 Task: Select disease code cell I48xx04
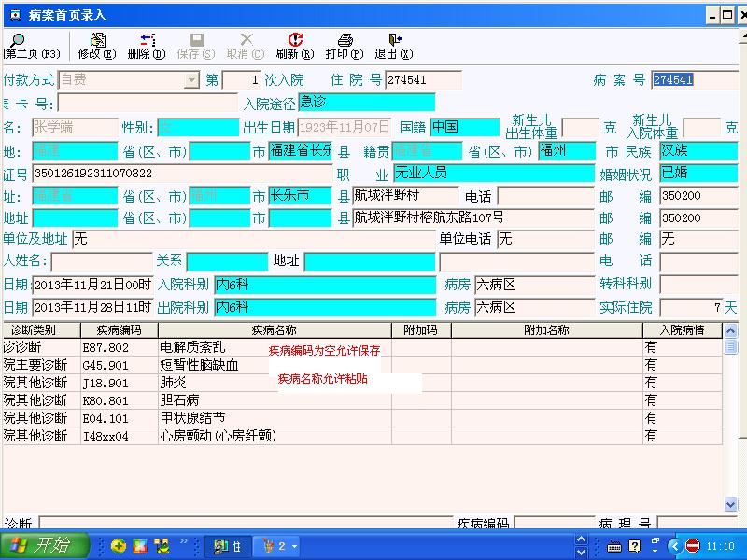[120, 436]
